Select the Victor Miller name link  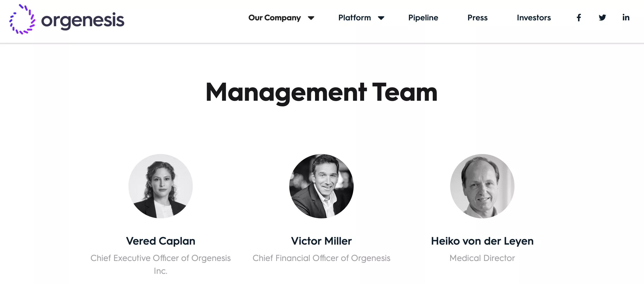pos(321,241)
